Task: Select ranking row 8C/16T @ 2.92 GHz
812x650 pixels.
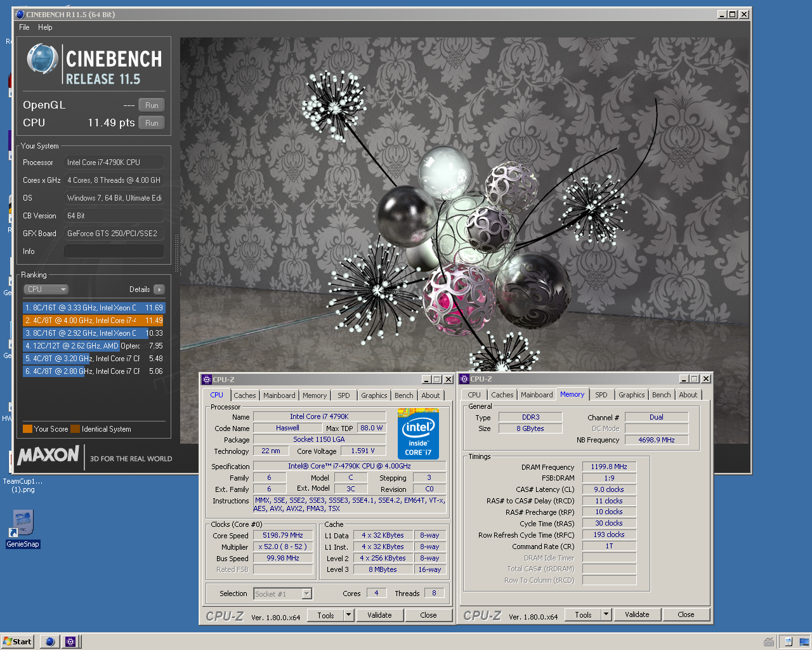Action: [93, 333]
